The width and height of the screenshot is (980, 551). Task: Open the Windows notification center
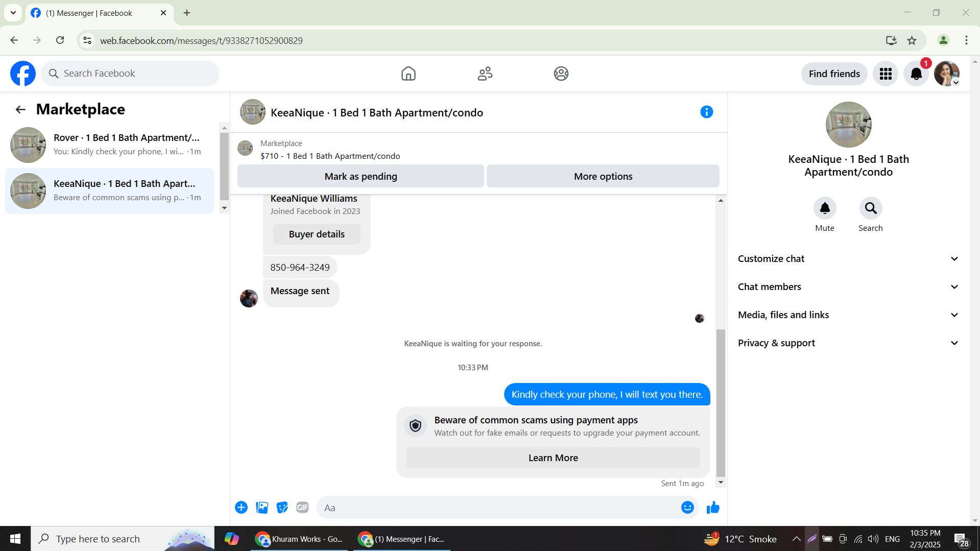click(961, 539)
